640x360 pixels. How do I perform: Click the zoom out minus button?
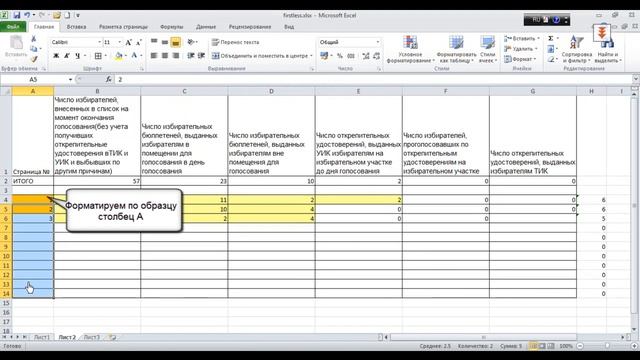click(580, 346)
